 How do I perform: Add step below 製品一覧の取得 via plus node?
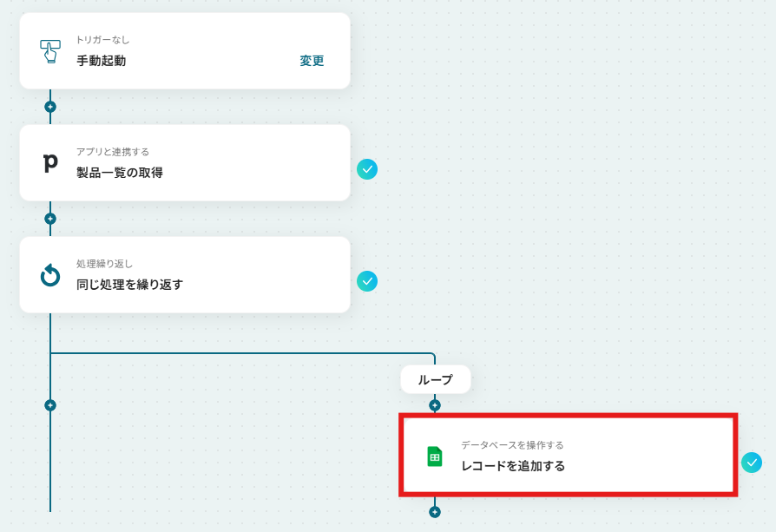50,219
